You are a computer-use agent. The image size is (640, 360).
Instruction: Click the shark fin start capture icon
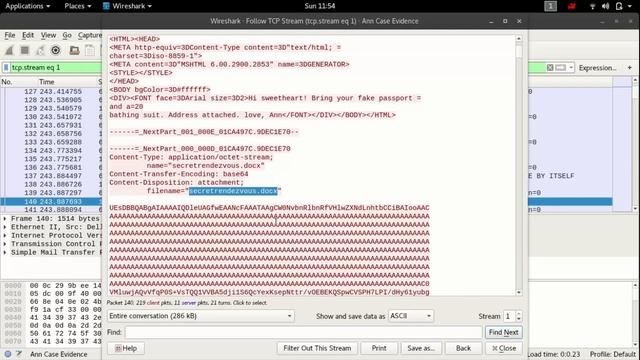(9, 50)
